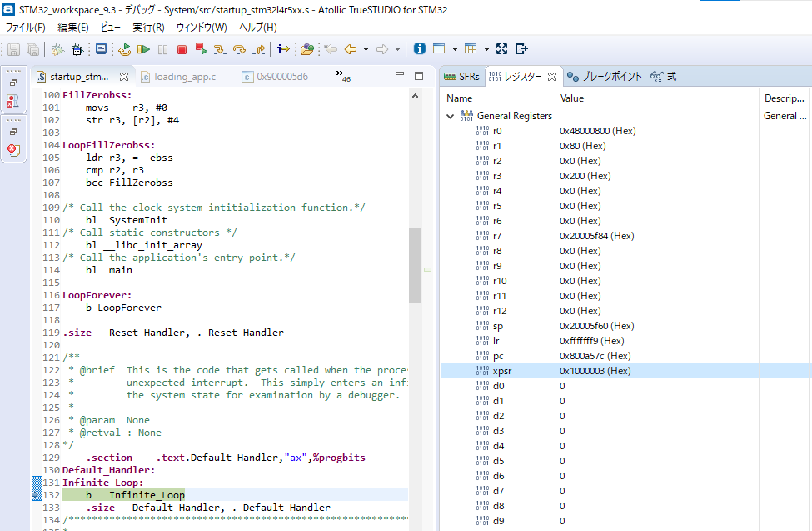This screenshot has width=812, height=531.
Task: Open the 実行(R) menu
Action: click(148, 28)
